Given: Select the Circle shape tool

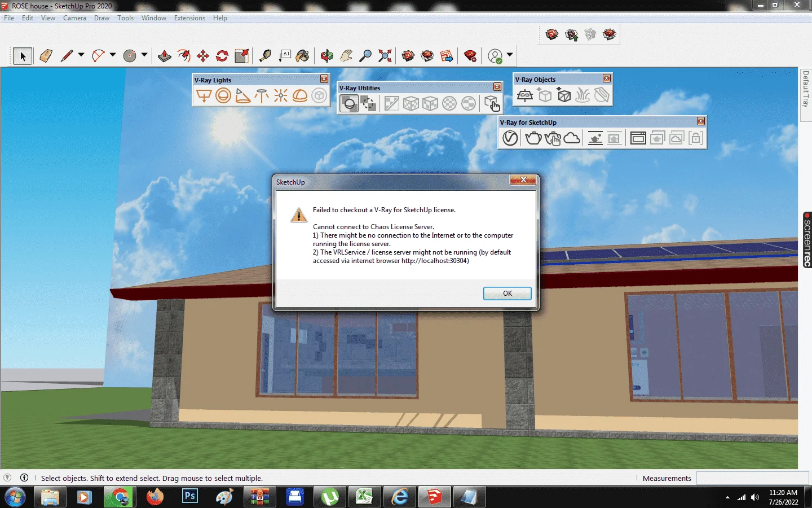Looking at the screenshot, I should [x=130, y=55].
